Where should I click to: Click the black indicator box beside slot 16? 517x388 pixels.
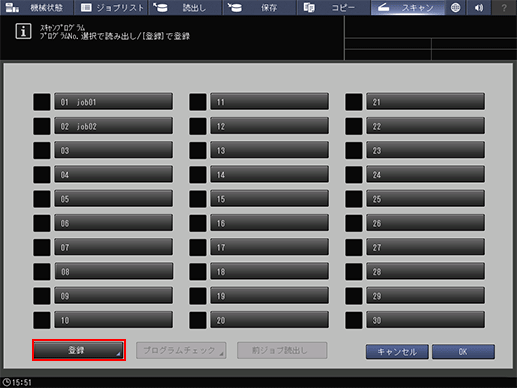tap(198, 223)
